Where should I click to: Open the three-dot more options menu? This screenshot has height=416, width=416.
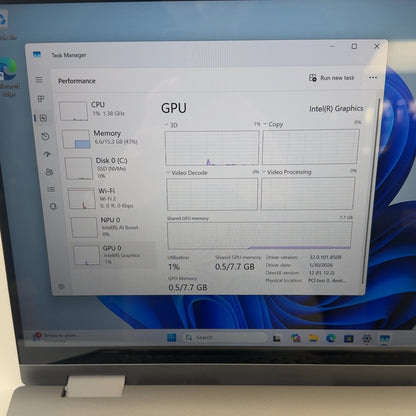tap(373, 77)
